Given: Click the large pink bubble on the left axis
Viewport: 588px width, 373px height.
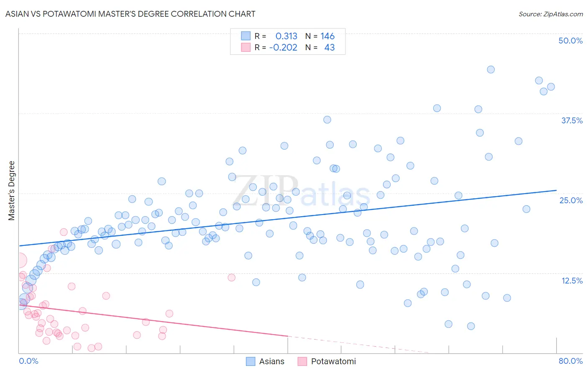Looking at the screenshot, I should [19, 260].
